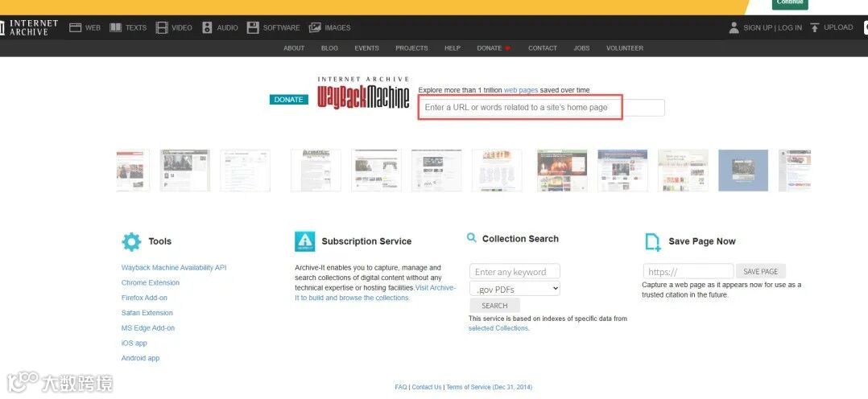Open the iOS app link
Viewport: 868px width, 399px height.
[134, 343]
